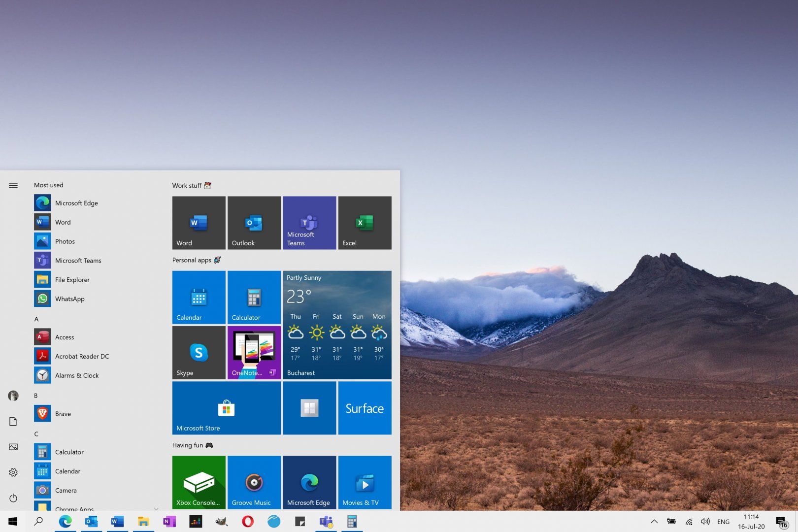798x532 pixels.
Task: Open the volume control tray icon
Action: 705,521
